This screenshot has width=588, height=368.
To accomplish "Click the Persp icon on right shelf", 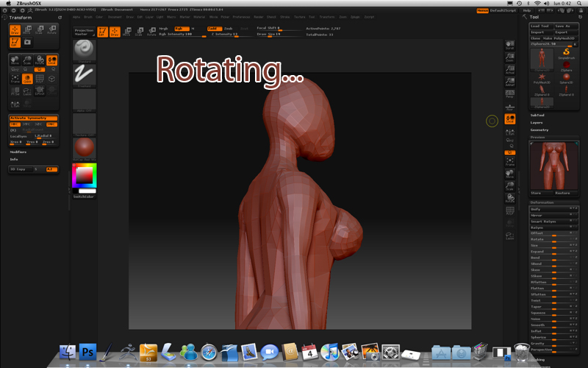I will [509, 94].
